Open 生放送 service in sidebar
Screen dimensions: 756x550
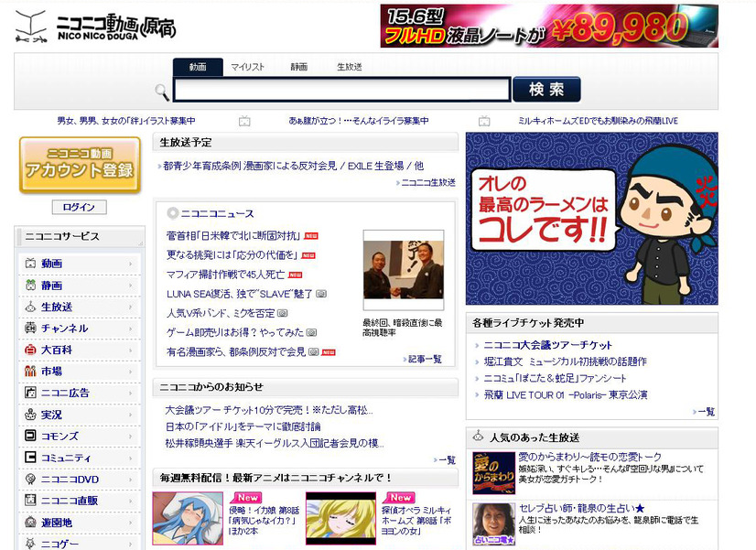(80, 307)
